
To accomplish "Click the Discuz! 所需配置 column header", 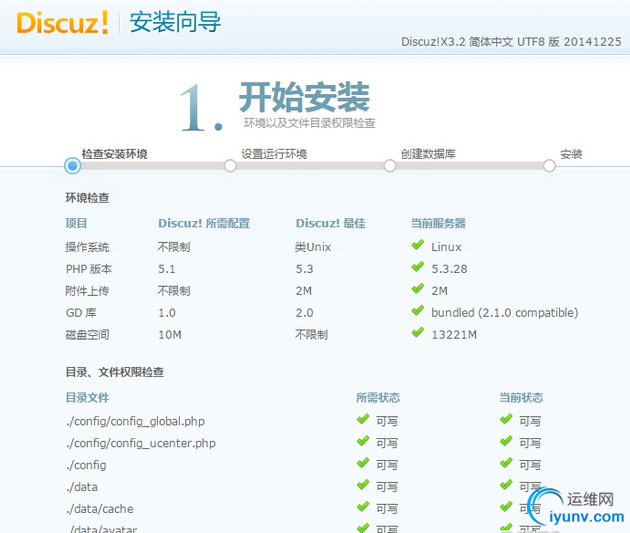I will click(x=204, y=223).
